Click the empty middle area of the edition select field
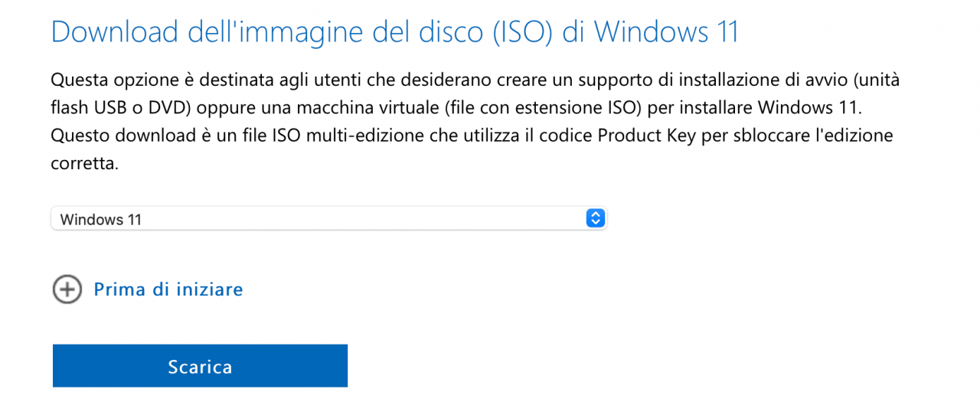This screenshot has height=415, width=980. (x=360, y=218)
